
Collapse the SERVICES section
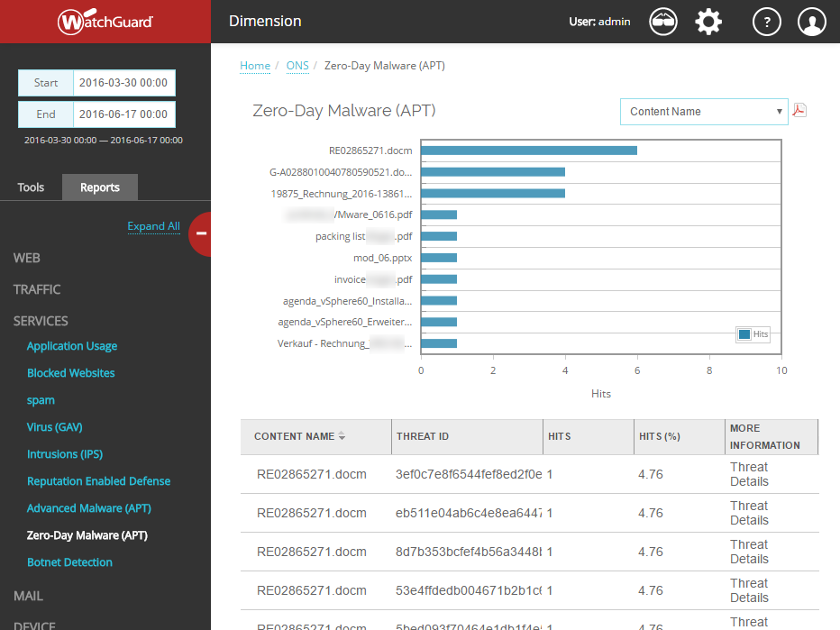[41, 322]
